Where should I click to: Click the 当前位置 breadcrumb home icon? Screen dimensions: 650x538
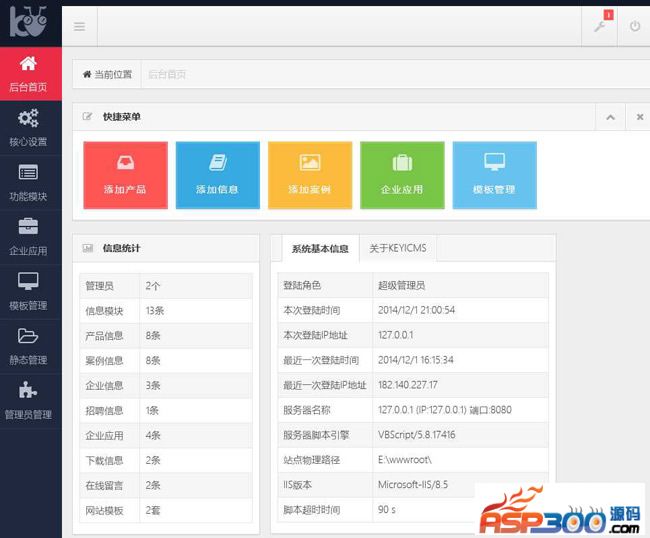pos(87,75)
